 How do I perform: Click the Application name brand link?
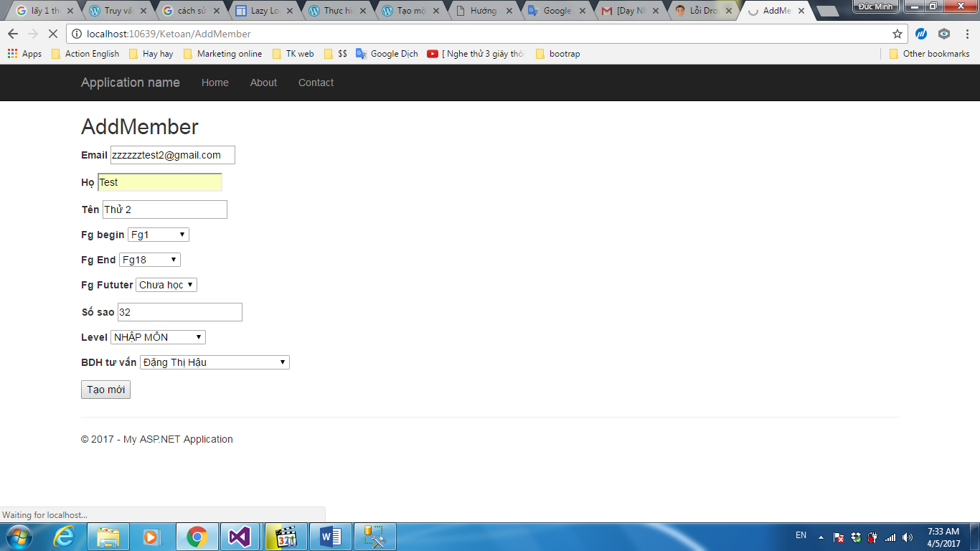coord(130,83)
